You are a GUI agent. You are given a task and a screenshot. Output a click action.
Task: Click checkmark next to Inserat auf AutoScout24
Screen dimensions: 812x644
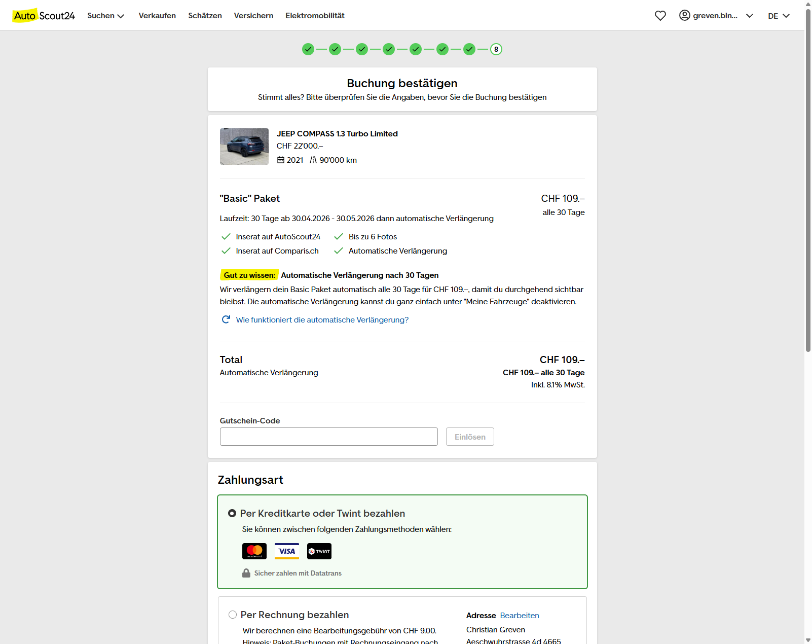click(226, 236)
